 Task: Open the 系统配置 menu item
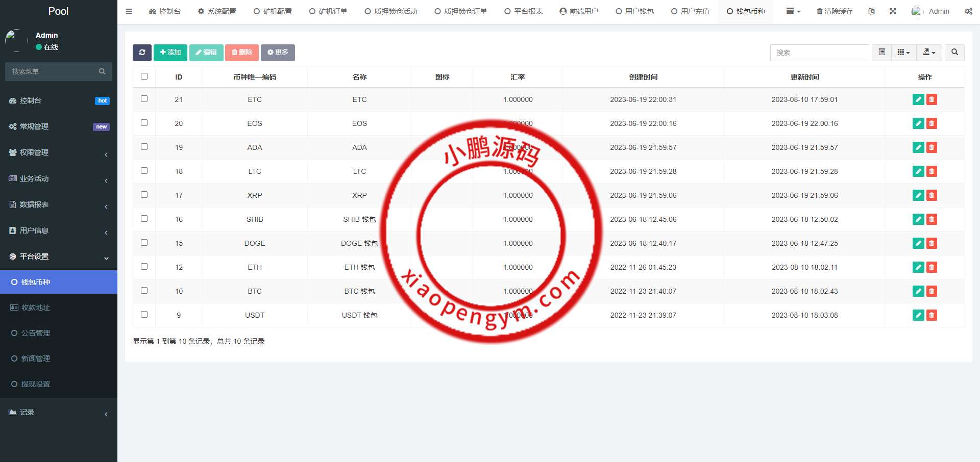[x=217, y=11]
